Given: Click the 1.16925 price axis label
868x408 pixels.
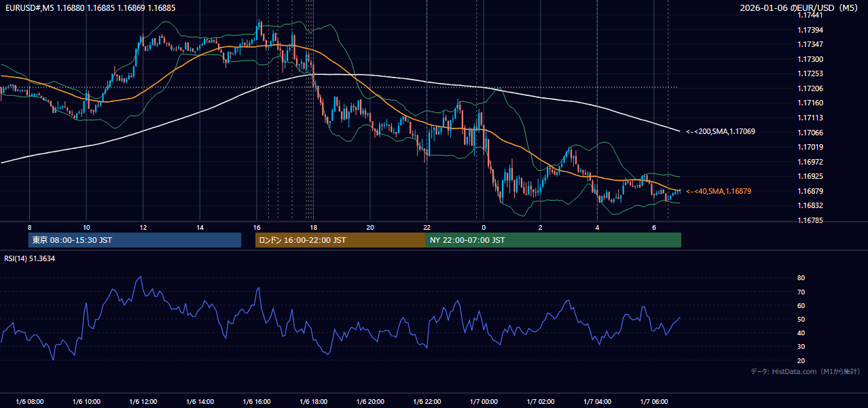Looking at the screenshot, I should coord(810,176).
